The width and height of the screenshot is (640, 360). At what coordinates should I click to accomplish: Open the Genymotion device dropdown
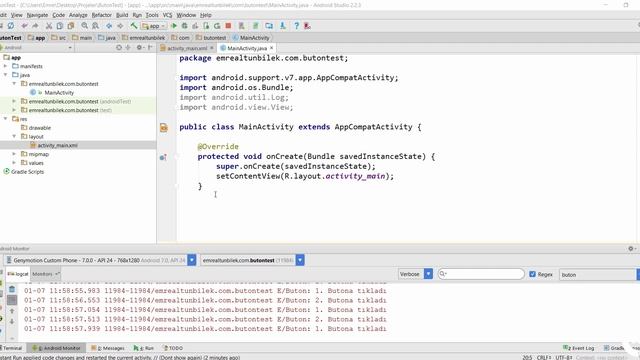pyautogui.click(x=191, y=260)
